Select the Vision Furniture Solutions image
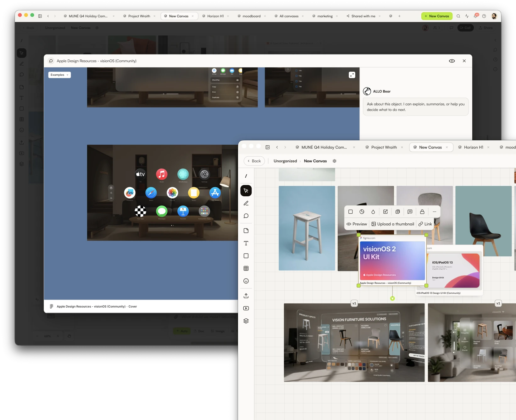516x420 pixels. (x=354, y=343)
